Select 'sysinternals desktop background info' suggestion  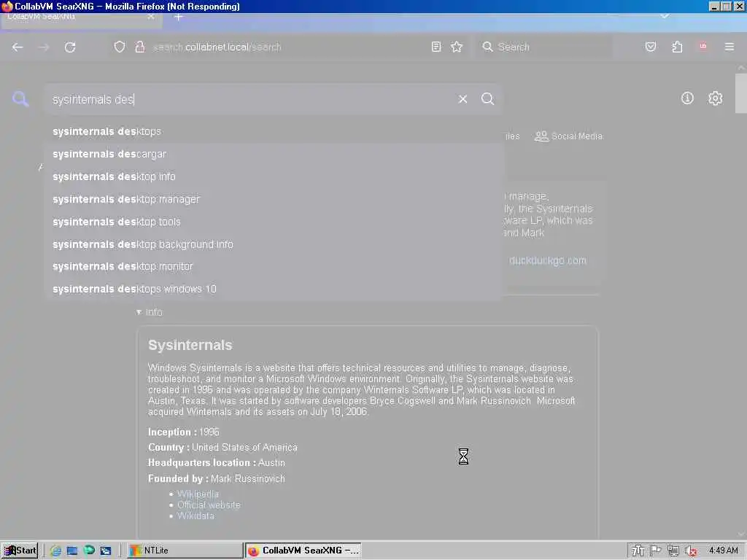pyautogui.click(x=274, y=244)
